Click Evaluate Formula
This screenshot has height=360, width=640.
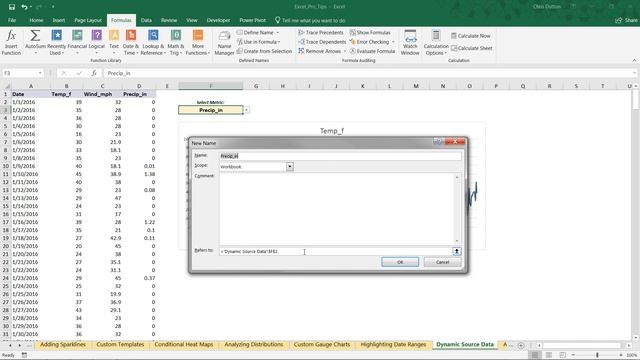372,51
